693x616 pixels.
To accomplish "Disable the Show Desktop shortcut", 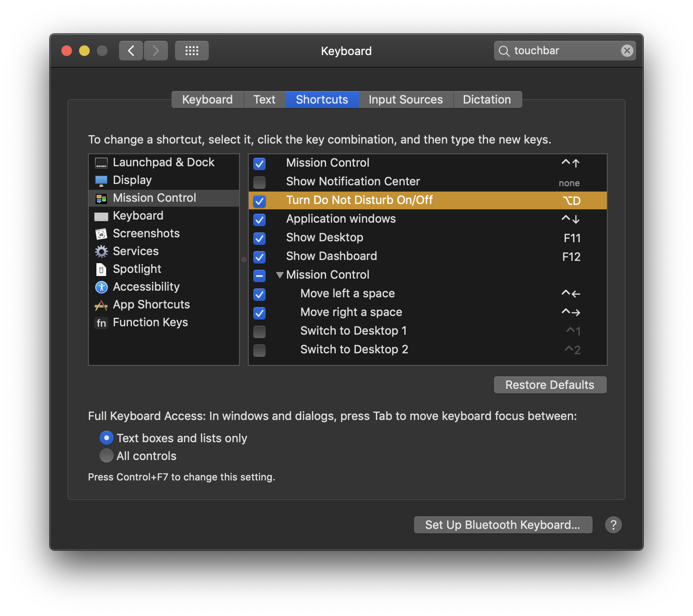I will tap(259, 239).
